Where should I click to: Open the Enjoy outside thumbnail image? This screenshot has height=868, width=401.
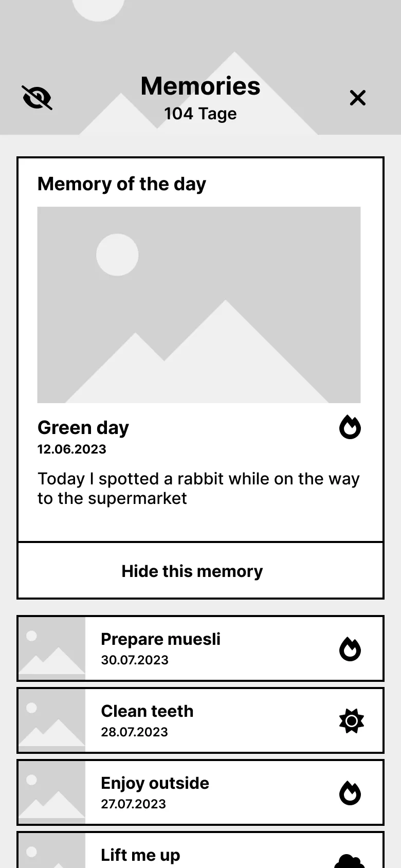(x=52, y=792)
